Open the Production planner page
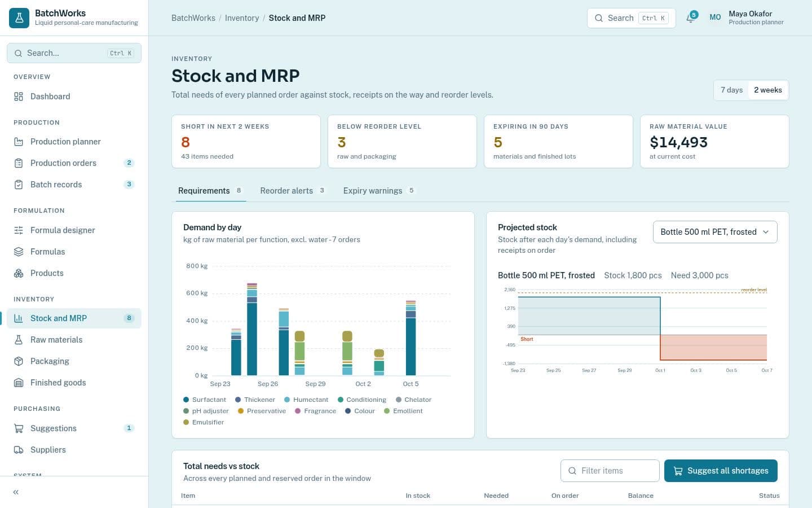812x508 pixels. click(x=74, y=142)
